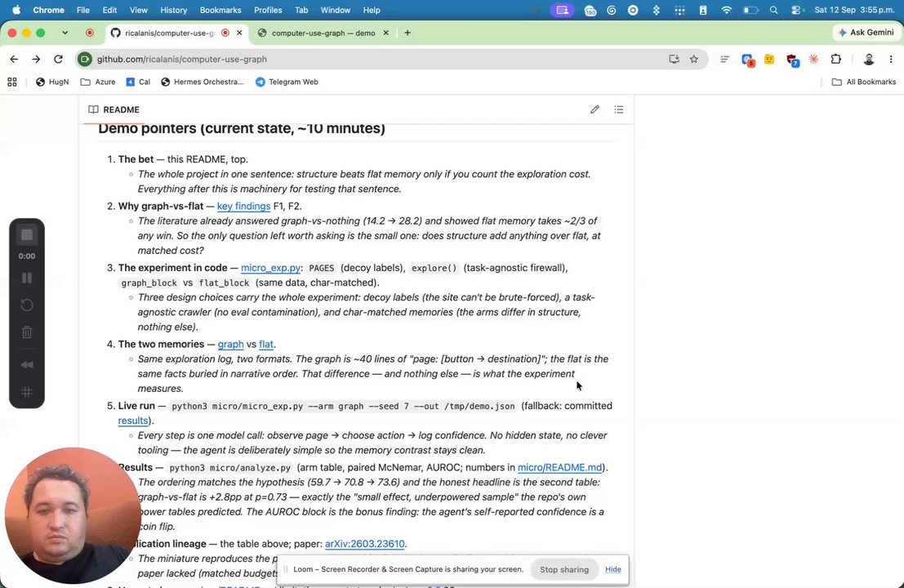Edit the README with pencil icon
This screenshot has width=904, height=588.
click(x=595, y=109)
